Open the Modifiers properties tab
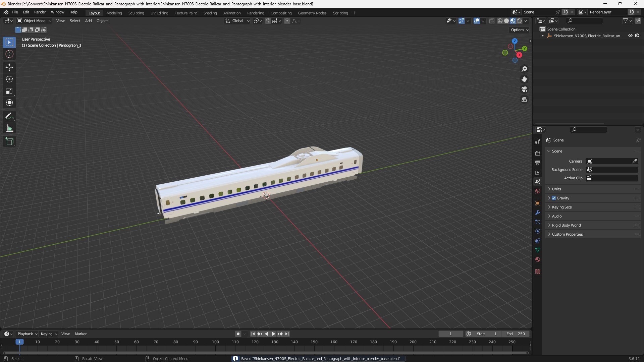The image size is (644, 362). pyautogui.click(x=538, y=213)
